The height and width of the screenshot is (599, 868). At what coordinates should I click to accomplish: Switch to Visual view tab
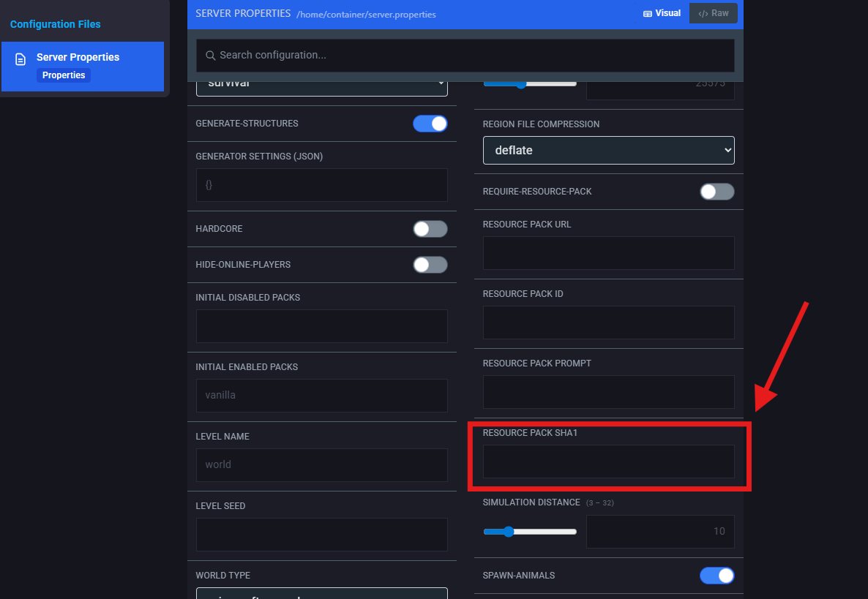(662, 13)
